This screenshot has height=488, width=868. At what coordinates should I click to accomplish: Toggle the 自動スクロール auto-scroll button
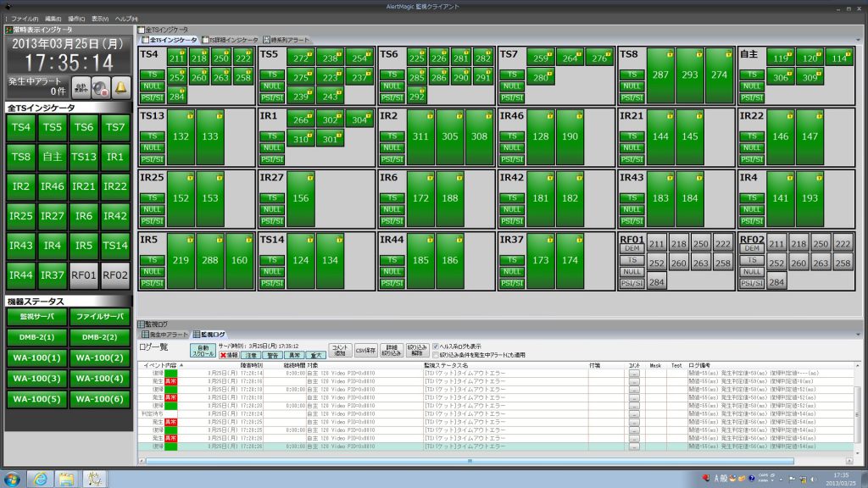pos(203,350)
